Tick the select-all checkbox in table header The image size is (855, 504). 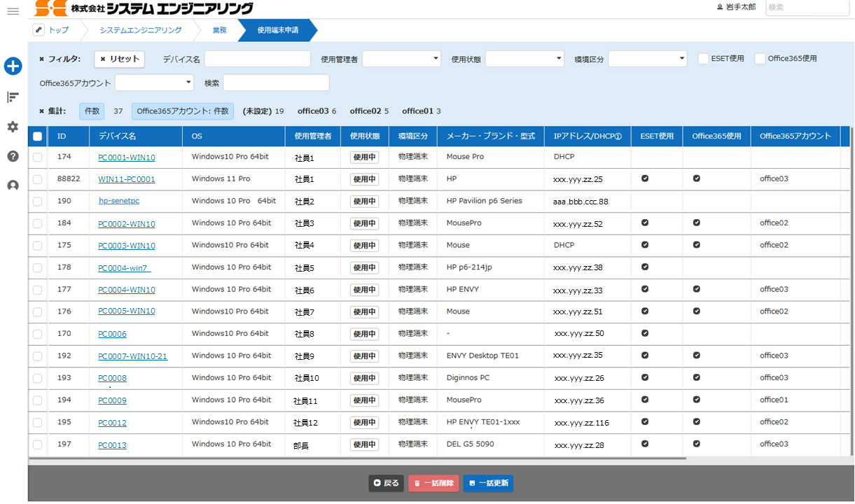pos(38,136)
